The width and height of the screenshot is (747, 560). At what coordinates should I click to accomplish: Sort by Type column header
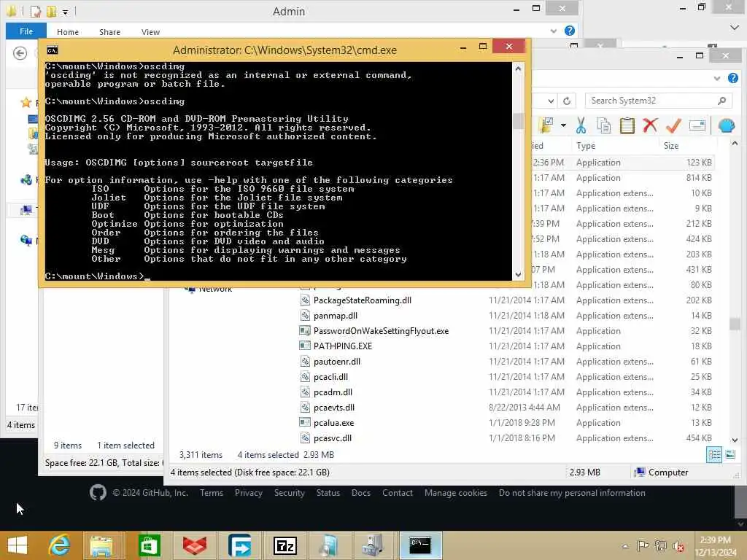tap(586, 146)
